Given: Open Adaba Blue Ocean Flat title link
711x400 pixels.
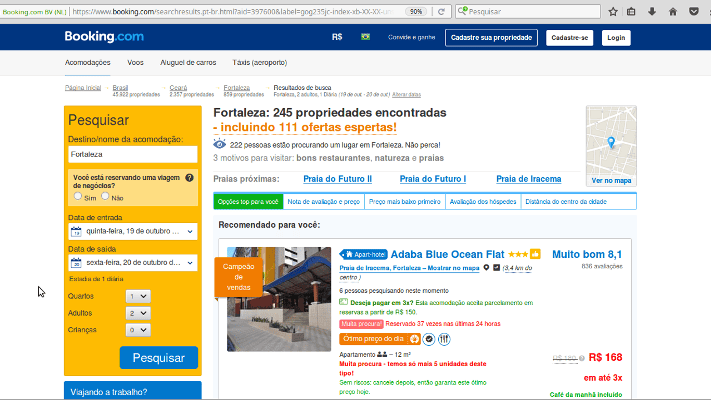Looking at the screenshot, I should [x=448, y=254].
